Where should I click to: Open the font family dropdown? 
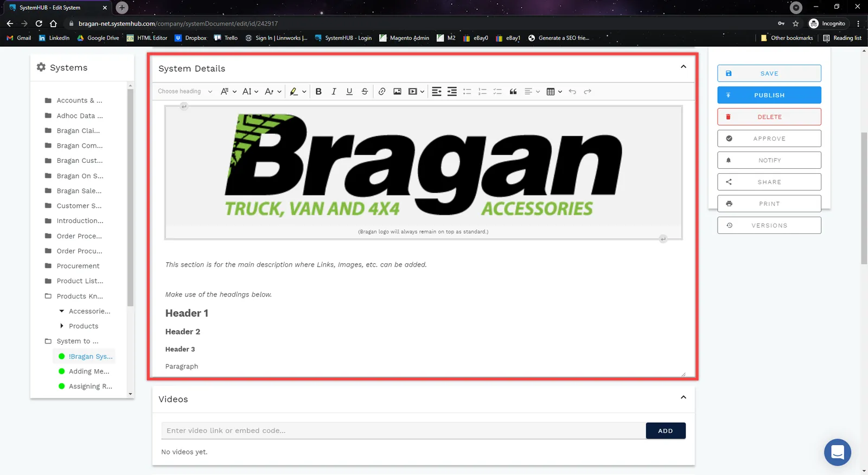pos(228,91)
